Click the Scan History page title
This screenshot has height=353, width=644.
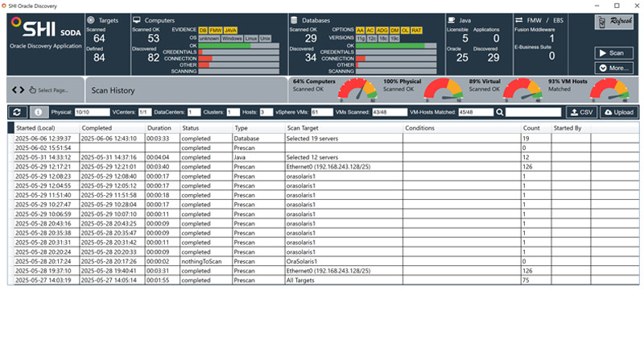click(113, 90)
